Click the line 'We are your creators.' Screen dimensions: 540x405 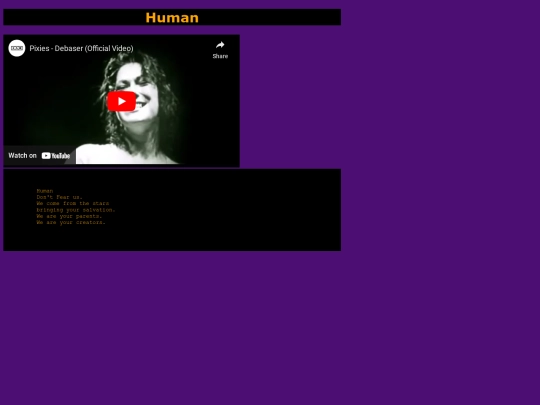pos(71,222)
